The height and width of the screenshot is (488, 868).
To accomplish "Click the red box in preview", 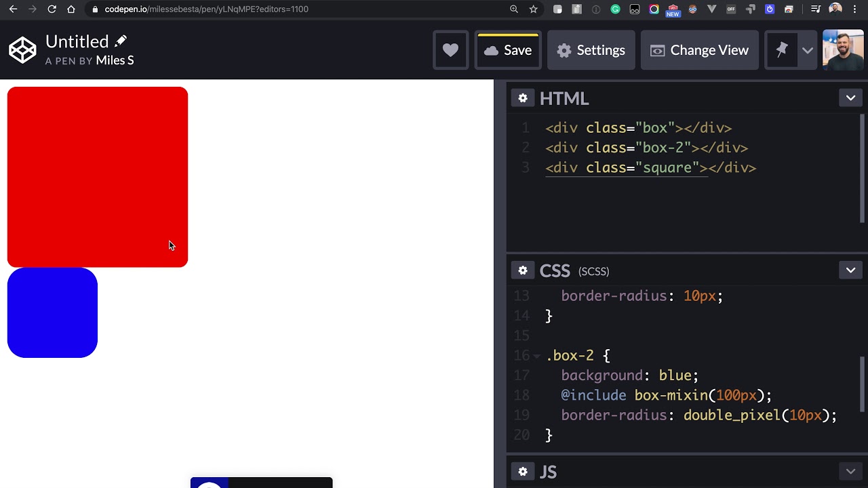I will coord(98,177).
